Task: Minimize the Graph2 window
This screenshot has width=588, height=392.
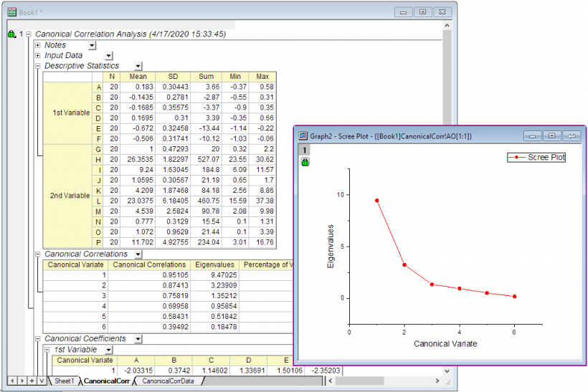Action: 532,136
